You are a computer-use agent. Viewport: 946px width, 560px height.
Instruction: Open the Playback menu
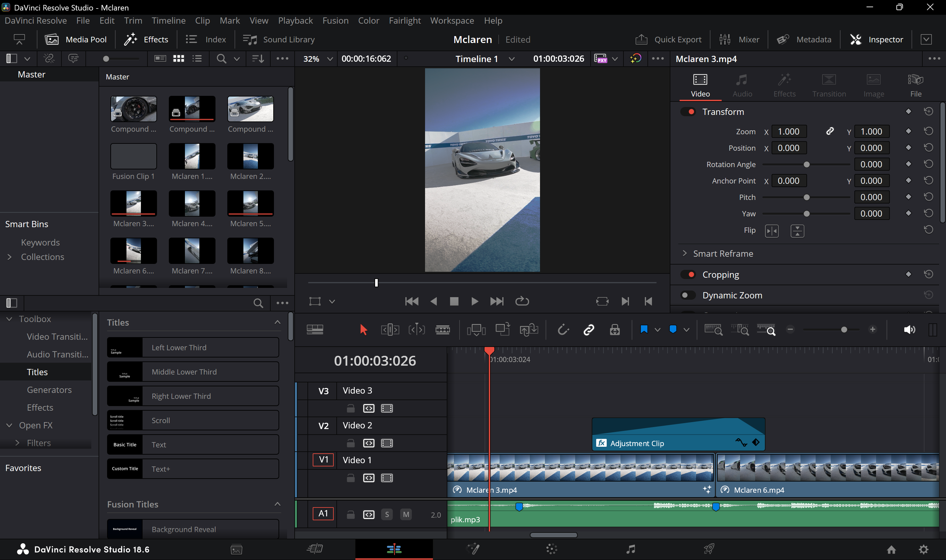click(295, 20)
